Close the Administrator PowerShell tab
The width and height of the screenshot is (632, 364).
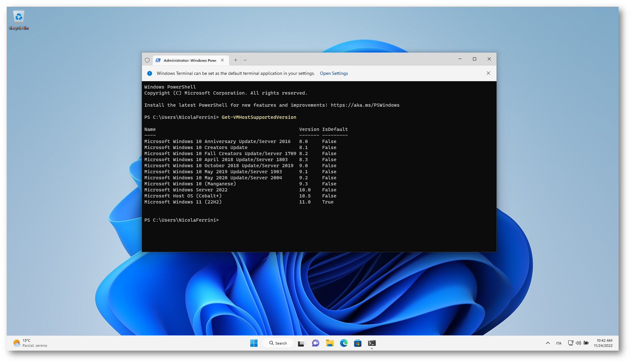[x=222, y=60]
